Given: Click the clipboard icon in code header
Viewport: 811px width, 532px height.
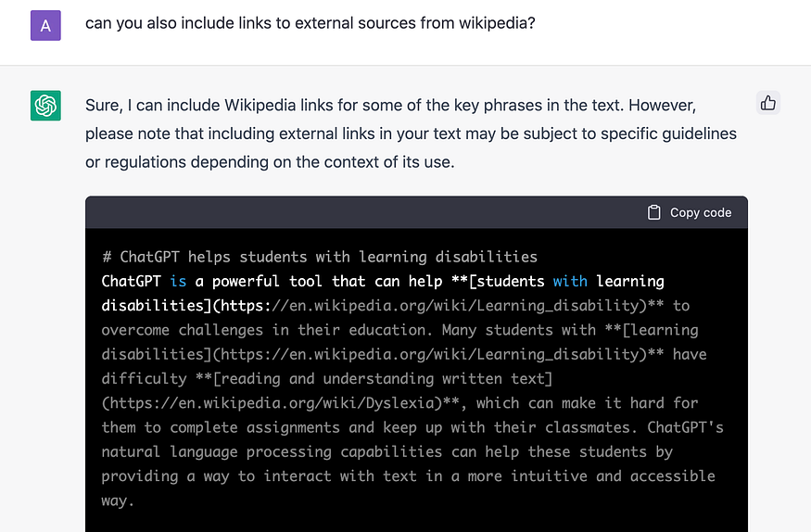Looking at the screenshot, I should point(653,212).
